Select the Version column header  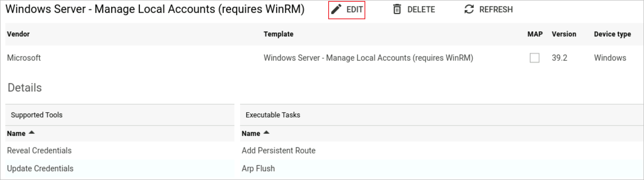coord(564,34)
